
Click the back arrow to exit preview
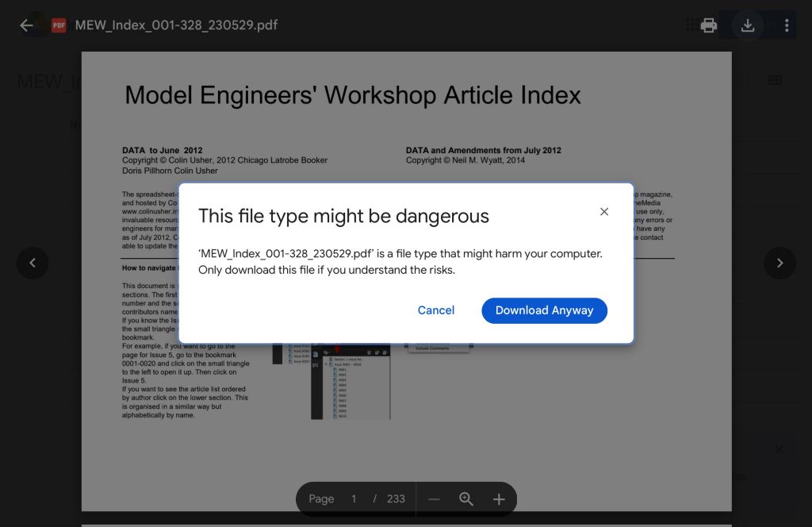pos(26,25)
